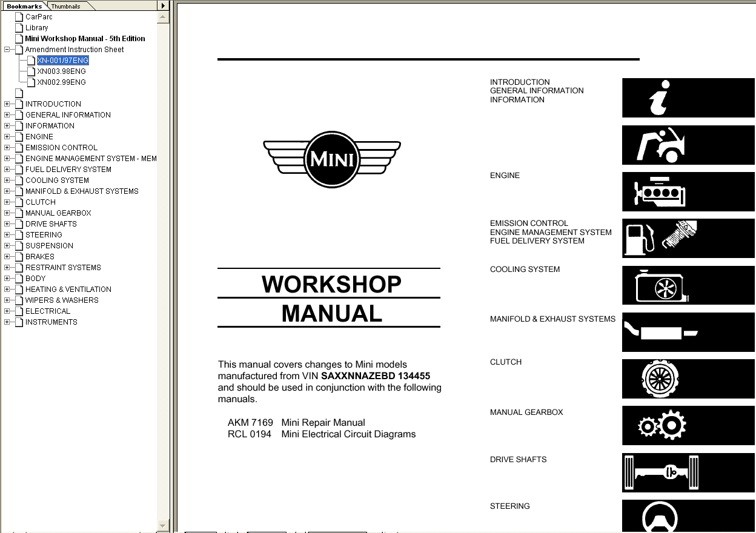Select the XN-001/97ENG bookmark
Viewport: 756px width, 533px height.
[62, 61]
